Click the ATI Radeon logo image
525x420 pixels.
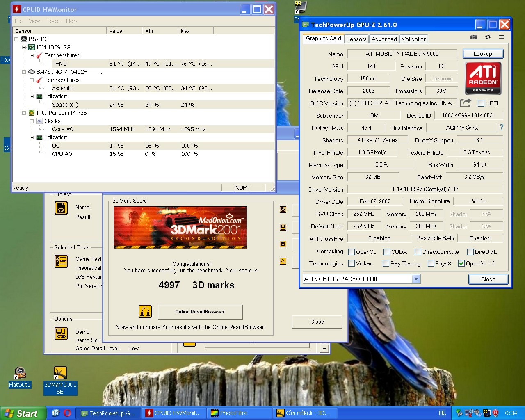pos(483,78)
